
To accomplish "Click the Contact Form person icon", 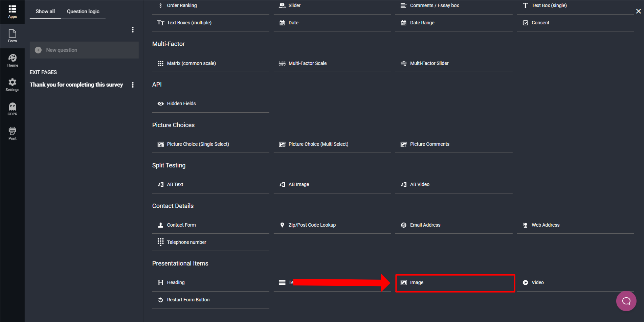I will coord(160,225).
